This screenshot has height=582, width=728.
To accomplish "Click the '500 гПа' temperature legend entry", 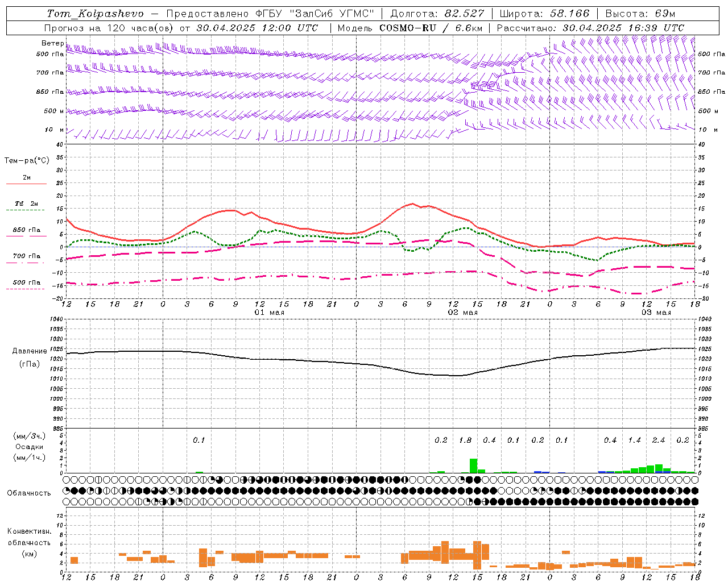I will [26, 282].
